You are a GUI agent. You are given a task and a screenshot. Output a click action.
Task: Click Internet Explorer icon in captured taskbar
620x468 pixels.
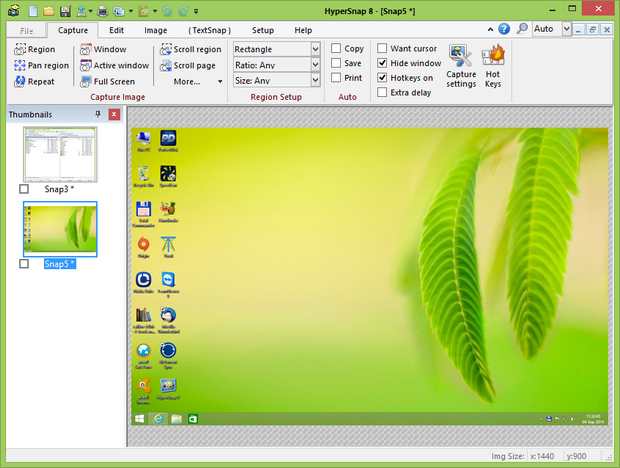(158, 419)
